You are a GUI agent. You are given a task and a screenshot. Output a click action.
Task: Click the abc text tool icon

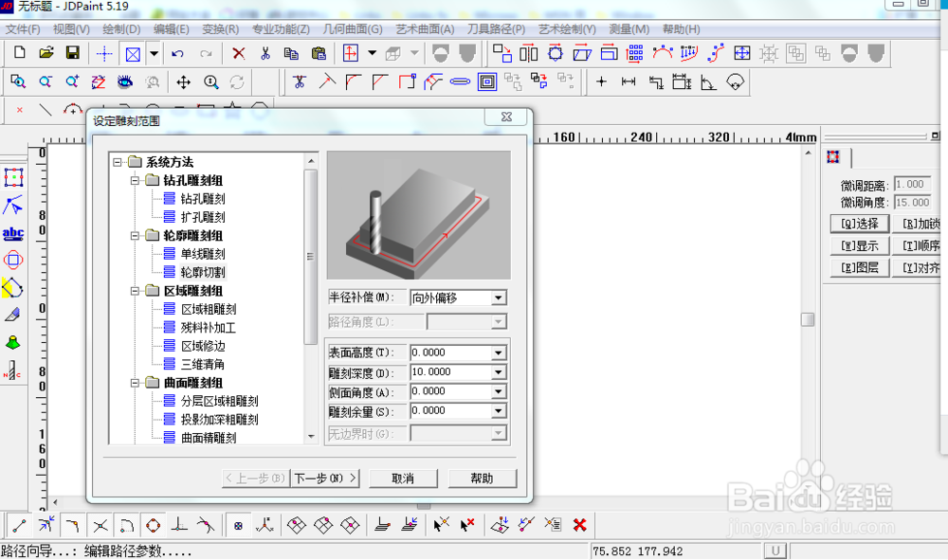(x=13, y=233)
